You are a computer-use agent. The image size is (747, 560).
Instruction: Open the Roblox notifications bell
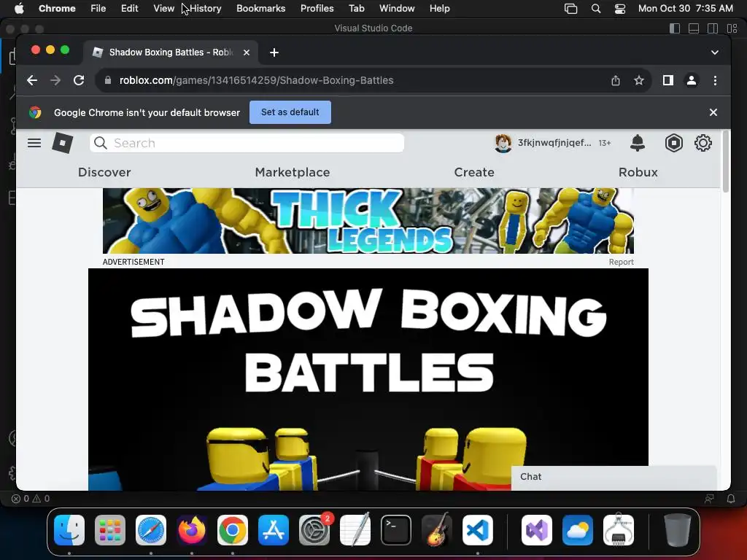click(x=638, y=143)
